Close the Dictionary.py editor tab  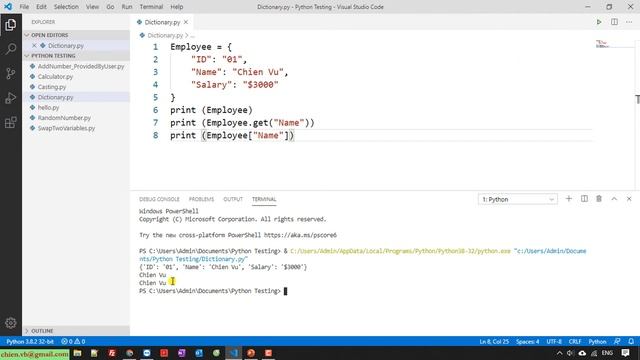click(x=186, y=22)
